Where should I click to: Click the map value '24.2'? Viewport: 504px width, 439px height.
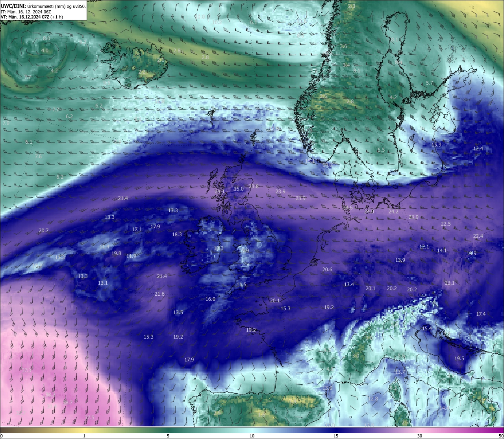coord(393,211)
